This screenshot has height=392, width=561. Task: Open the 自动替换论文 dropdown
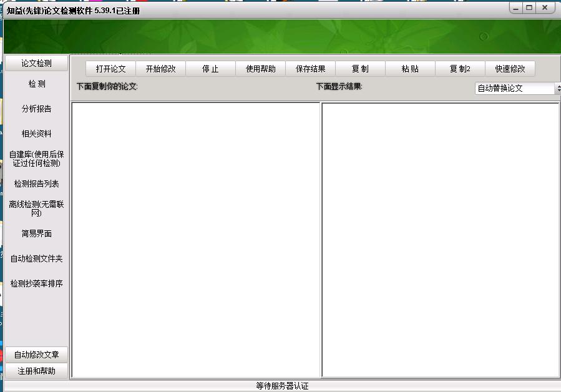click(517, 89)
